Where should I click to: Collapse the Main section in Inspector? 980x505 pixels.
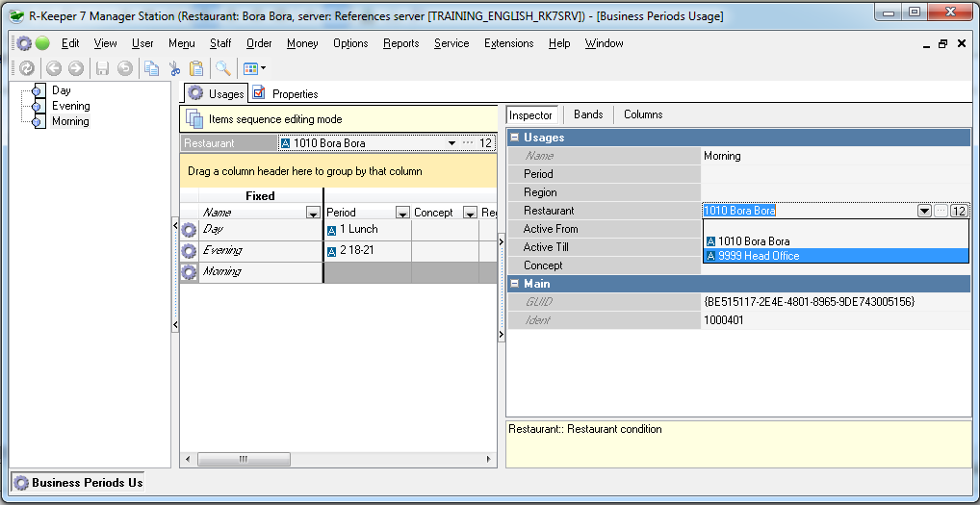coord(514,284)
